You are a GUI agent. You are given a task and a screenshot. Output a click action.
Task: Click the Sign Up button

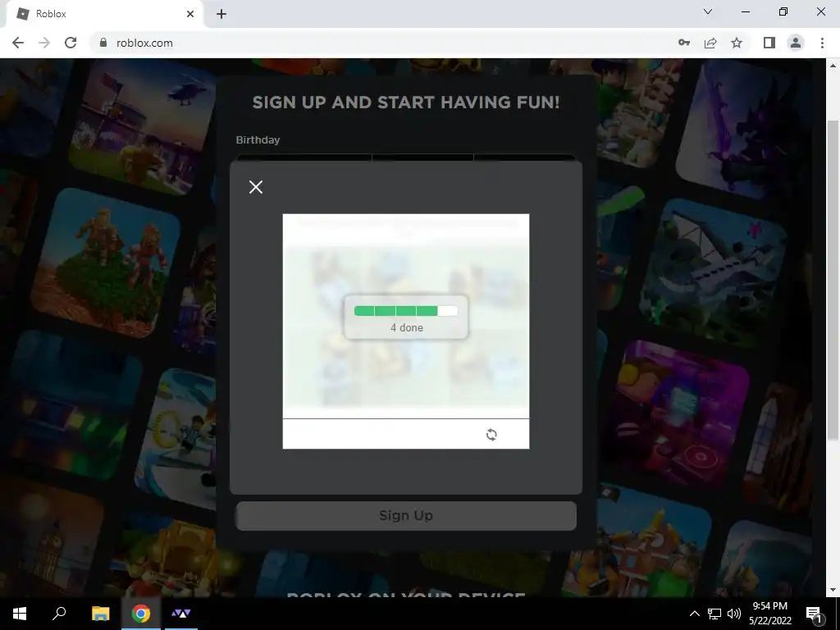coord(406,516)
